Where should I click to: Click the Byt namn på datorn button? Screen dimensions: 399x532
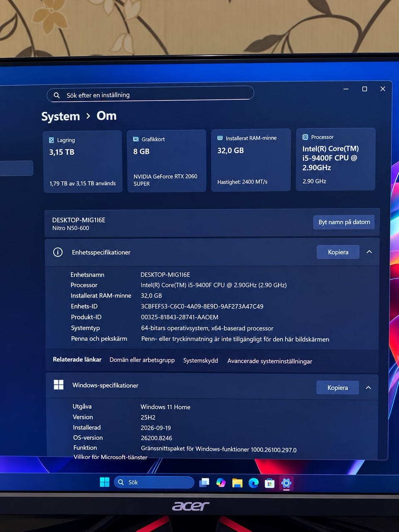click(344, 222)
